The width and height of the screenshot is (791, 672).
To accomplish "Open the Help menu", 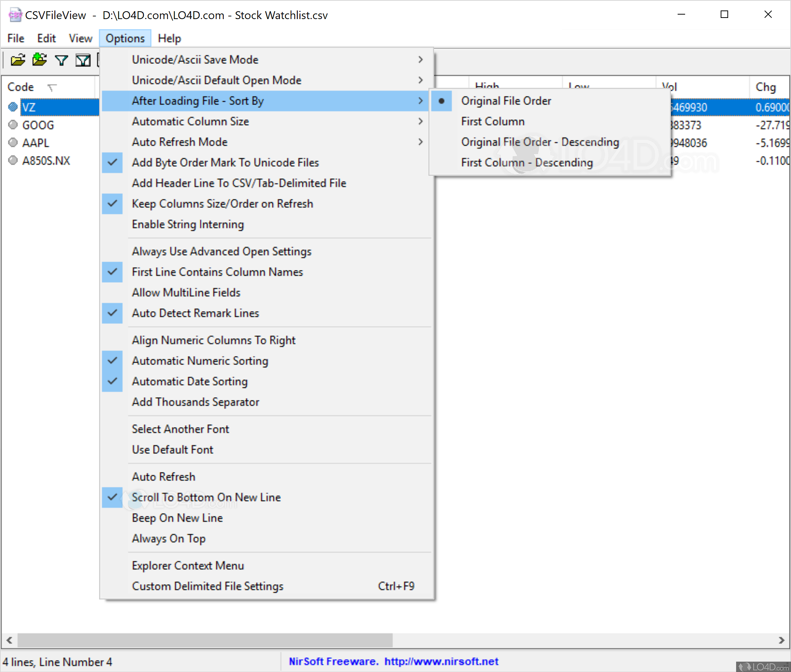I will [x=169, y=39].
